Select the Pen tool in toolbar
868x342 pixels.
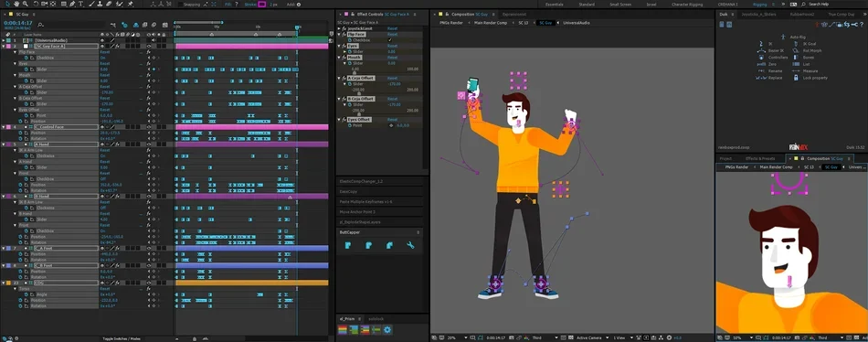tap(72, 4)
